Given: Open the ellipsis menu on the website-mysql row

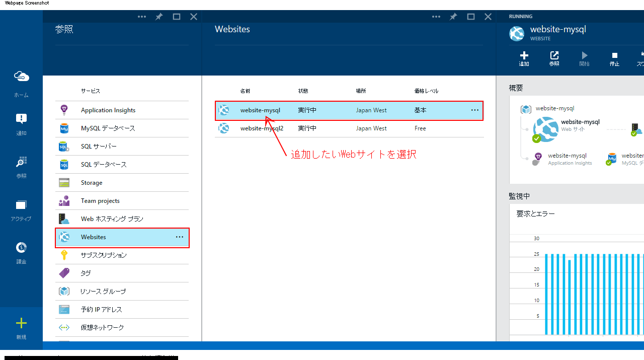Looking at the screenshot, I should [473, 110].
